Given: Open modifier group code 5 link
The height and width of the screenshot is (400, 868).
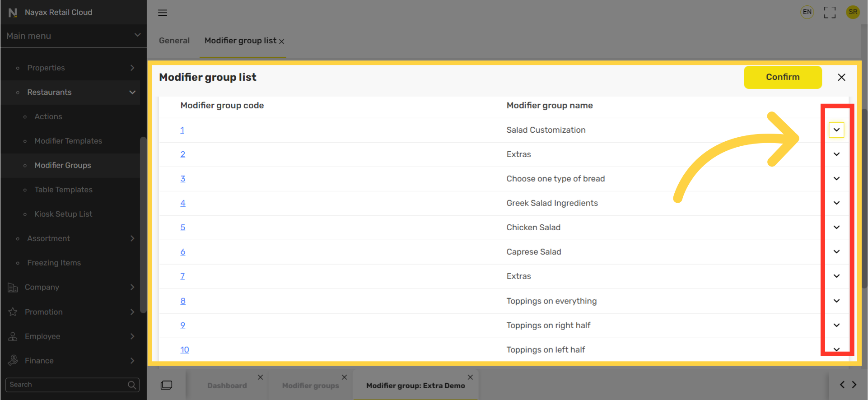Looking at the screenshot, I should coord(183,228).
